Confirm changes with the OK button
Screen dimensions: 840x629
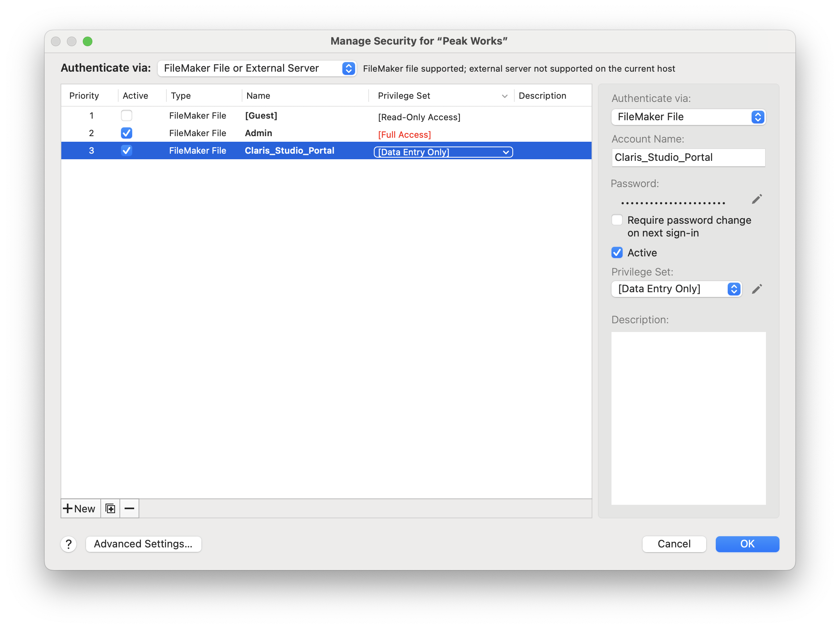[x=747, y=544]
